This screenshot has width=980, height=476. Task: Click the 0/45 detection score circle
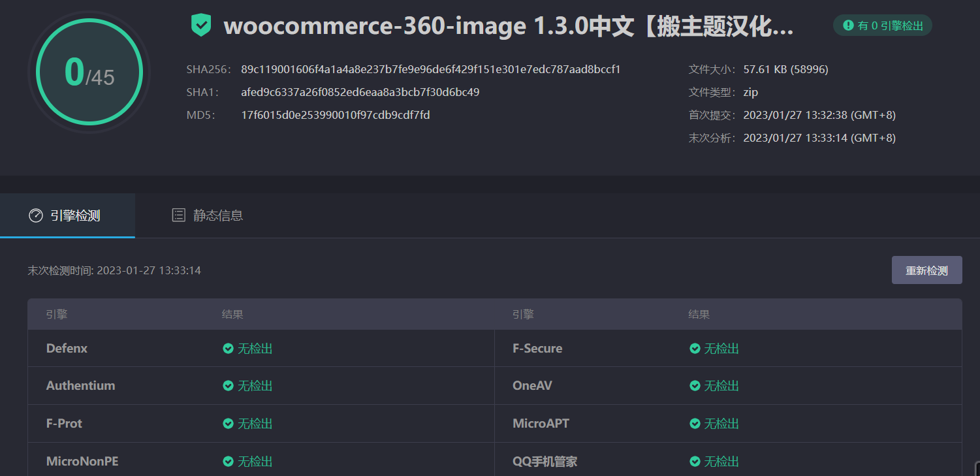(x=89, y=72)
